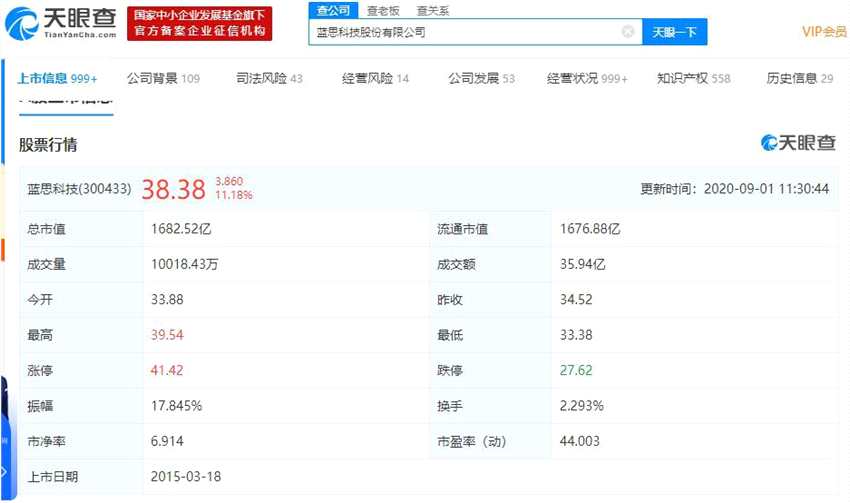Click the update time 2020-09-01 11:30:44

tap(766, 189)
